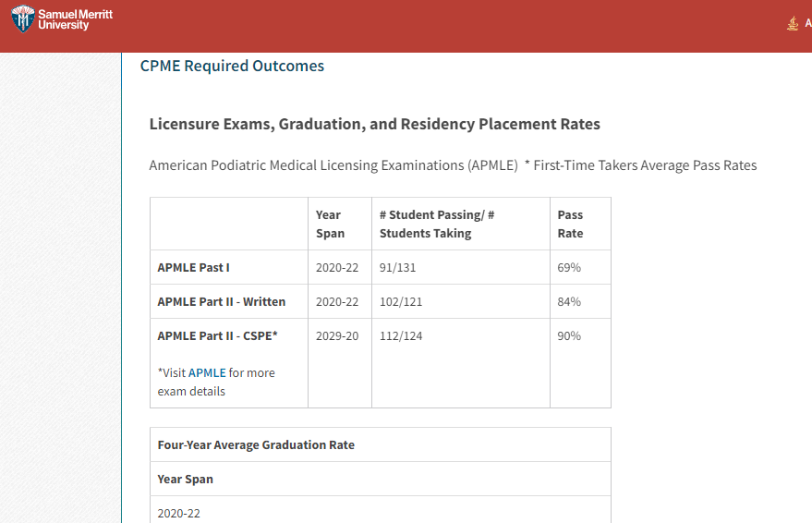The image size is (812, 523).
Task: Click the Licensure Exams, Graduation, and Residency heading
Action: click(x=374, y=124)
